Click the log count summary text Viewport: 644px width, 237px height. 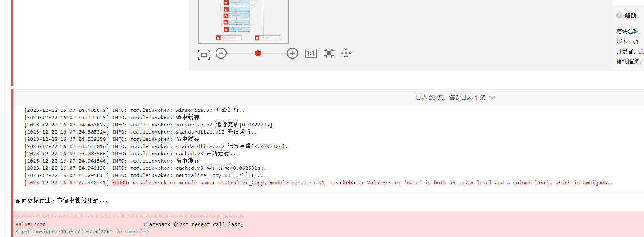(450, 97)
